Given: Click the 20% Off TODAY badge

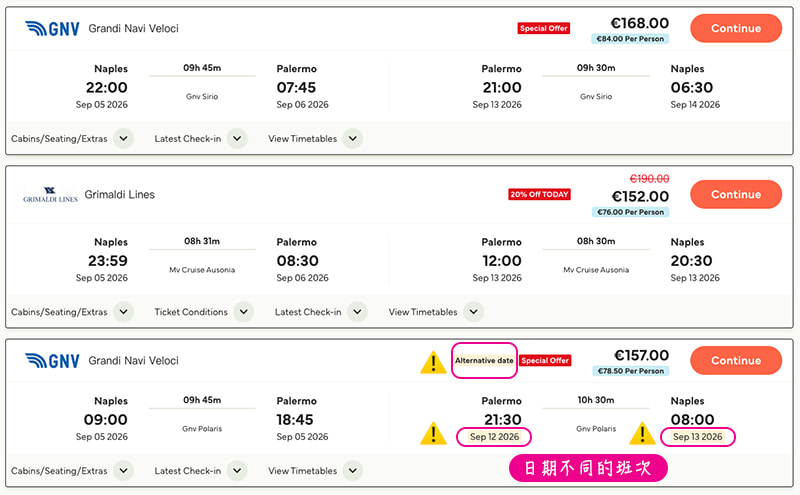Looking at the screenshot, I should pos(539,194).
